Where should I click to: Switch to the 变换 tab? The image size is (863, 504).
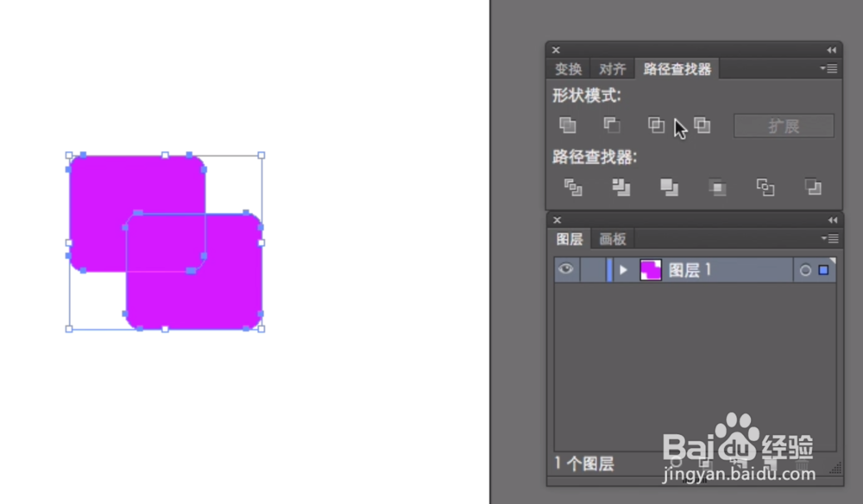point(568,69)
